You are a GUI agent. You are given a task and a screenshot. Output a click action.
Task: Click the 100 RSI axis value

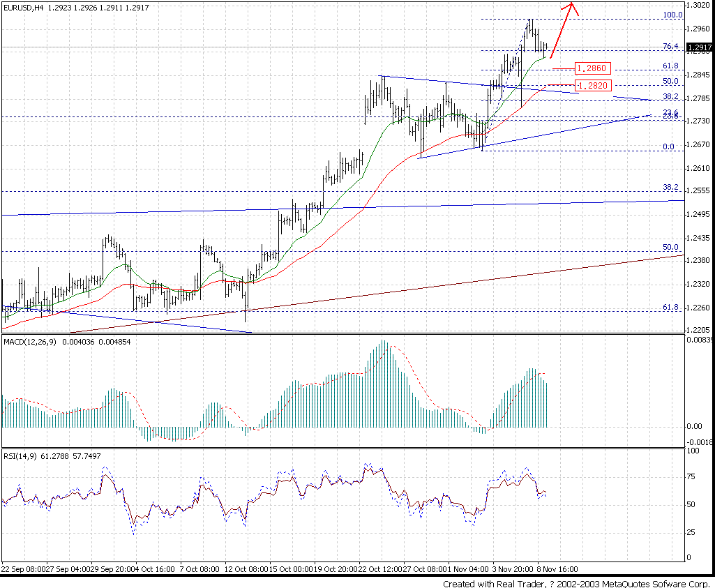[693, 451]
